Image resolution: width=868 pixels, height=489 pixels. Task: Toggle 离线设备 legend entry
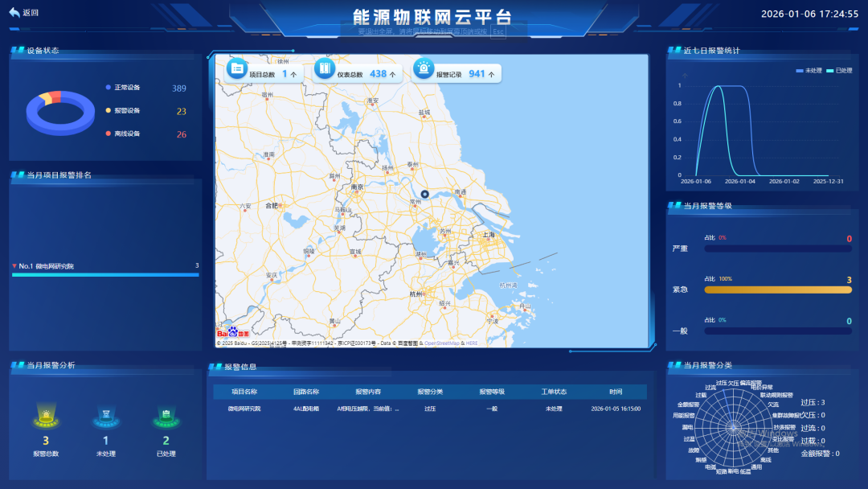[x=123, y=134]
